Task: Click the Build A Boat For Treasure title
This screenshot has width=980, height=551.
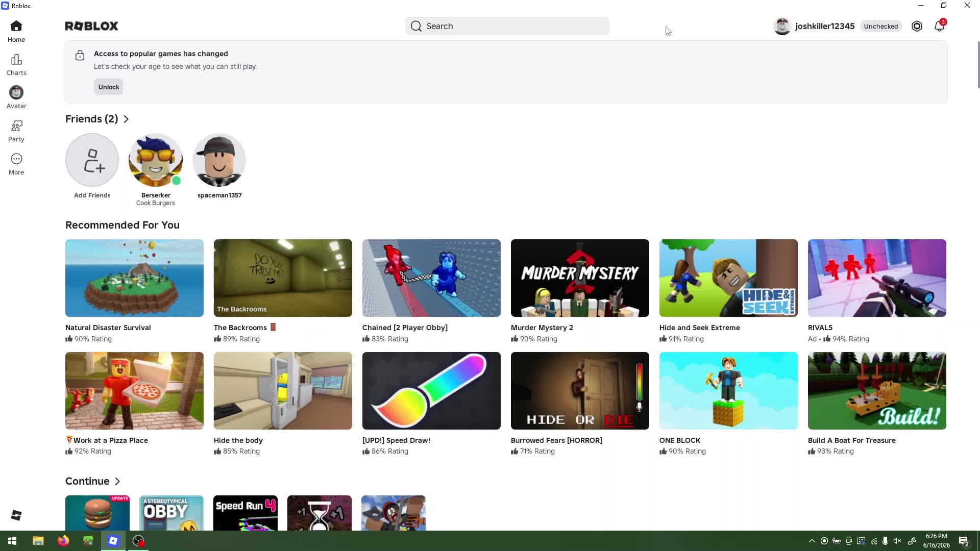Action: [852, 440]
